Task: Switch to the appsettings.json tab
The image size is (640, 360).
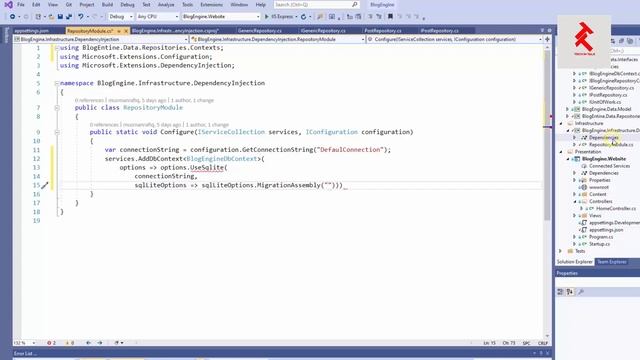Action: (32, 31)
